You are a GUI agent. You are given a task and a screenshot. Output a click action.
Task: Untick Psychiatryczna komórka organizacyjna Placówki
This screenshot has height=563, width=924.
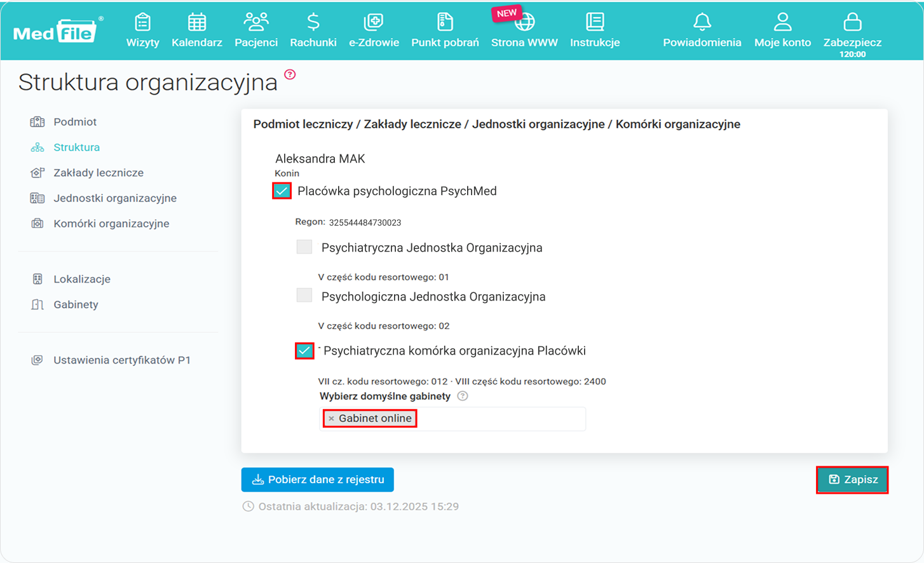[304, 351]
